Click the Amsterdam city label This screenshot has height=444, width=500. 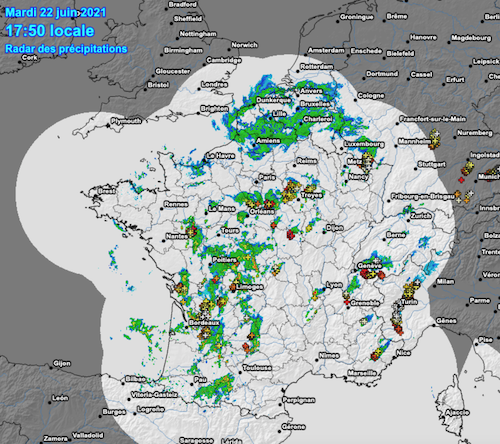(326, 50)
